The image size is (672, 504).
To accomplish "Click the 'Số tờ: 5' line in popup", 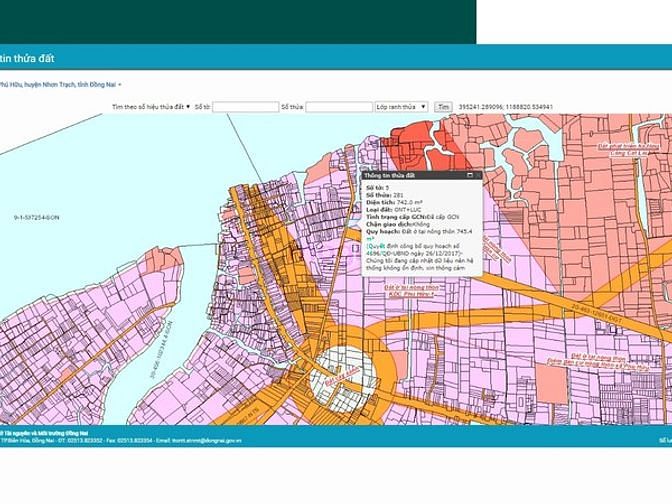I will click(378, 187).
